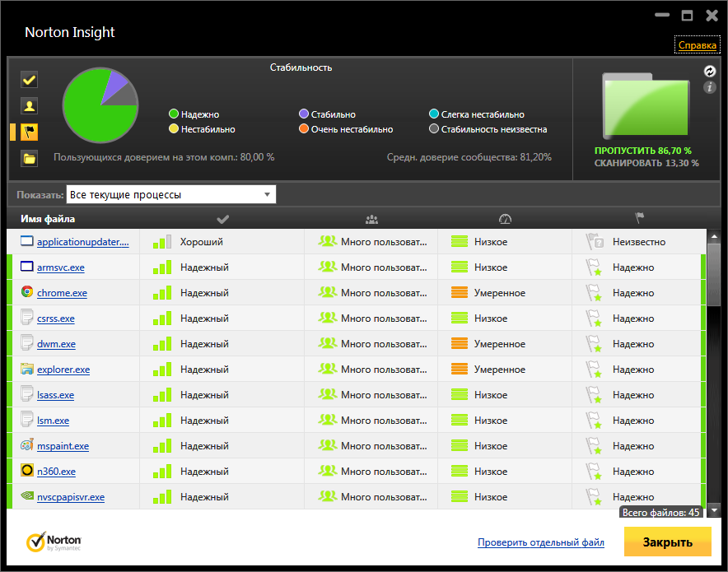Viewport: 728px width, 572px height.
Task: Click the Norton by Symantec logo
Action: pyautogui.click(x=54, y=542)
